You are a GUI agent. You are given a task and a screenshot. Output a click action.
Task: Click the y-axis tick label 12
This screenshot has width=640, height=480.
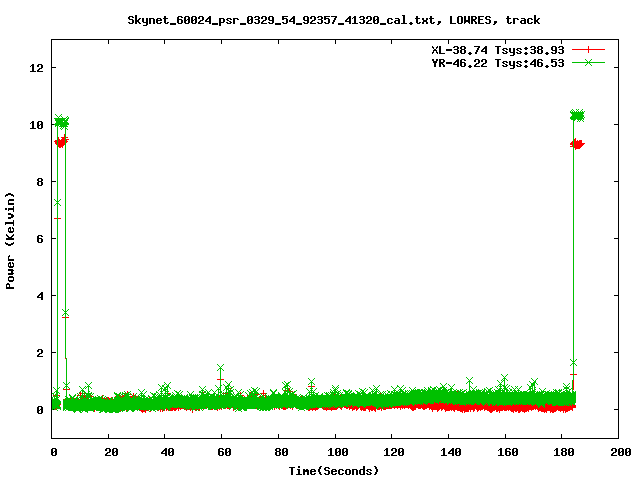click(x=36, y=68)
